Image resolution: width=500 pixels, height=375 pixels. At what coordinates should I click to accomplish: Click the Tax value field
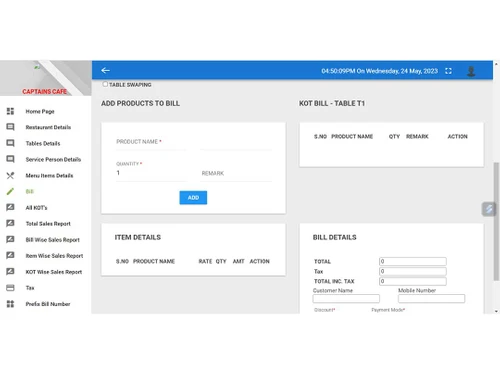coord(413,271)
